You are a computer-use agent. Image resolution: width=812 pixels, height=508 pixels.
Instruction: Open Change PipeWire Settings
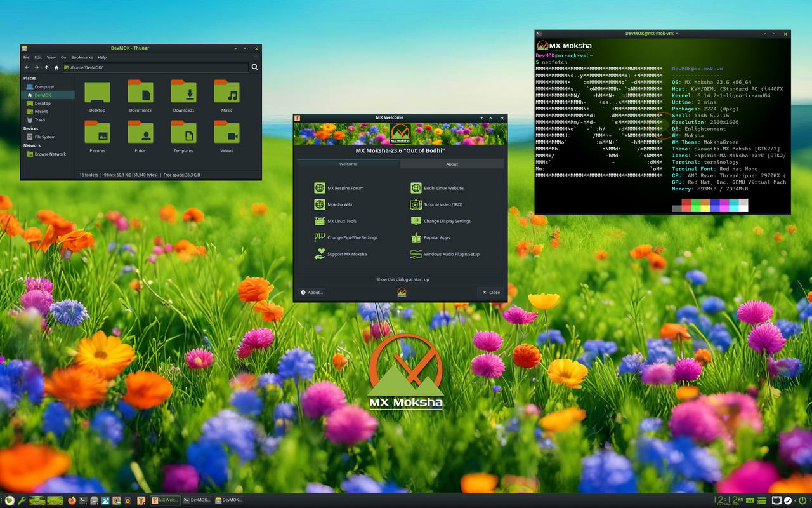(x=320, y=237)
